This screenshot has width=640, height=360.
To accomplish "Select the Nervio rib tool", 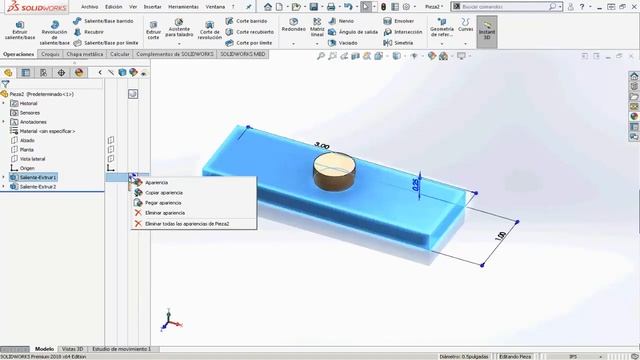I will pyautogui.click(x=341, y=21).
